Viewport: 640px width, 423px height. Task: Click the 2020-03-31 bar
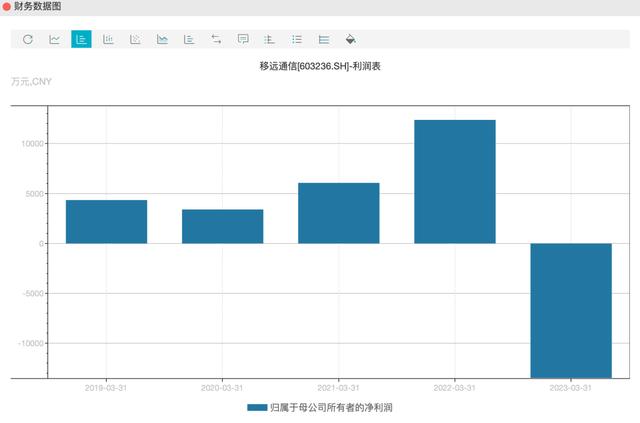click(222, 226)
